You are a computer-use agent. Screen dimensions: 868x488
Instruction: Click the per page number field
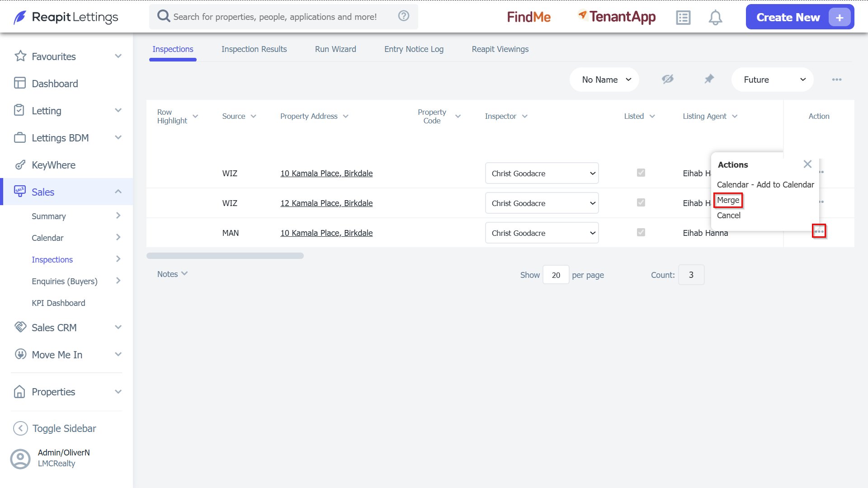pyautogui.click(x=556, y=275)
